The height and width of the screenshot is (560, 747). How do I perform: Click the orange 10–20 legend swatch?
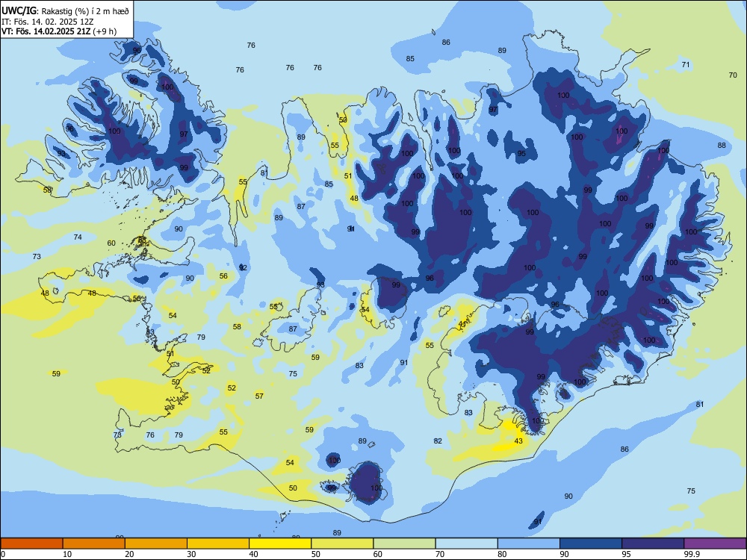point(94,544)
